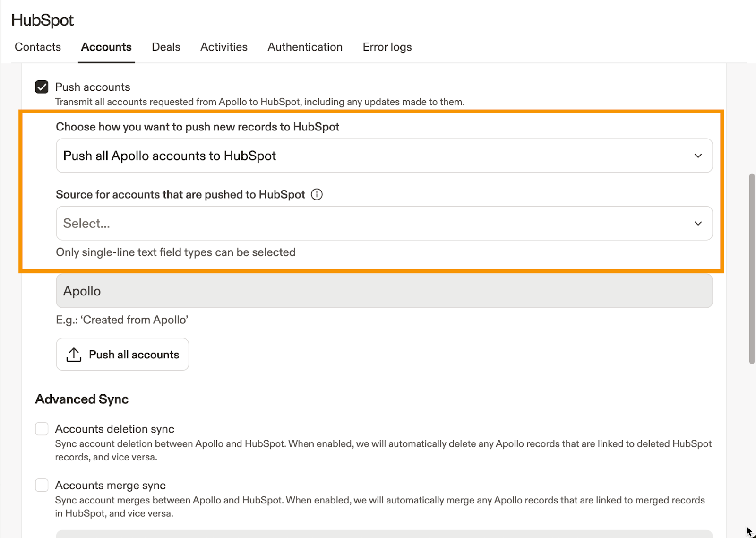Click the grey Apollo source value field

tap(384, 291)
